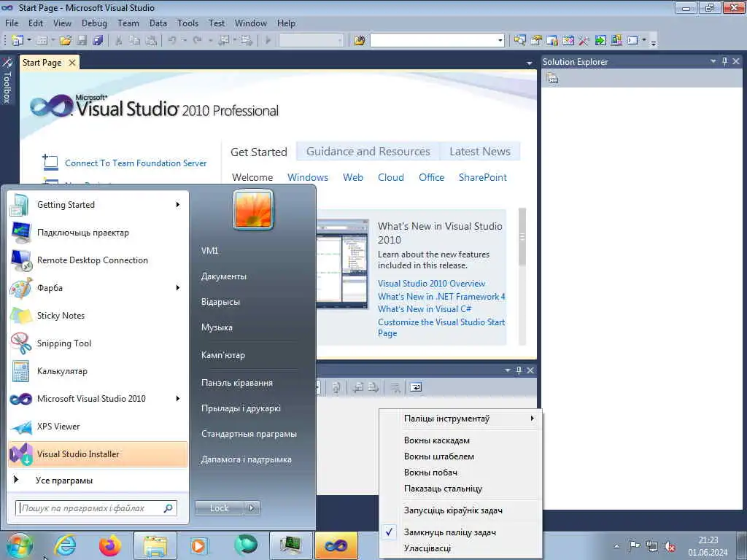747x560 pixels.
Task: Click the Start menu user account picture
Action: 253,210
